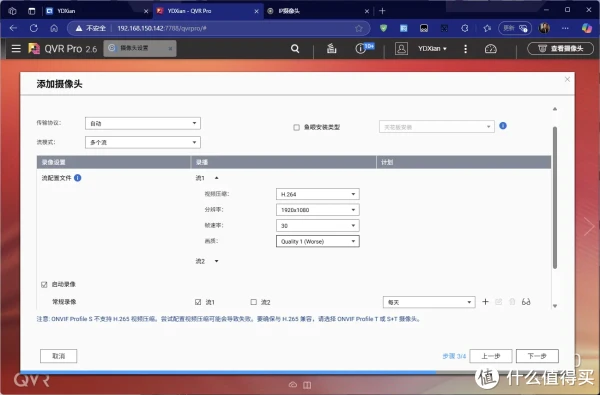Click the search magnifier in QVR toolbar
Image resolution: width=600 pixels, height=395 pixels.
[295, 49]
